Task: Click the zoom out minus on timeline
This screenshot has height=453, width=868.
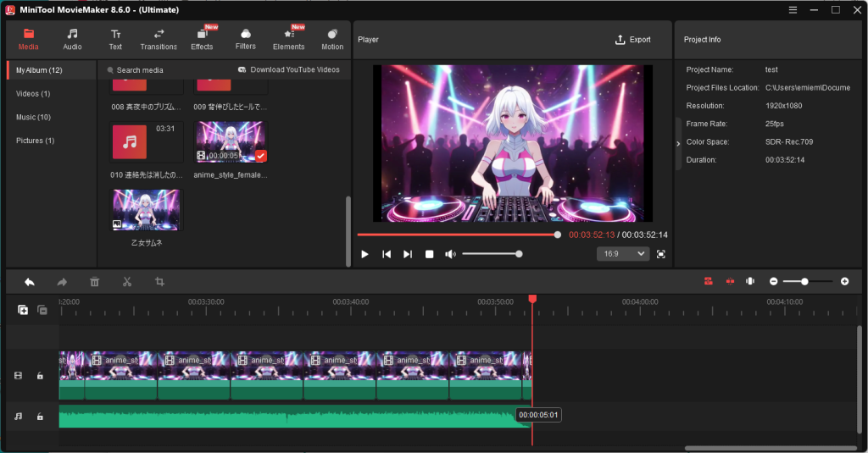Action: [x=773, y=281]
